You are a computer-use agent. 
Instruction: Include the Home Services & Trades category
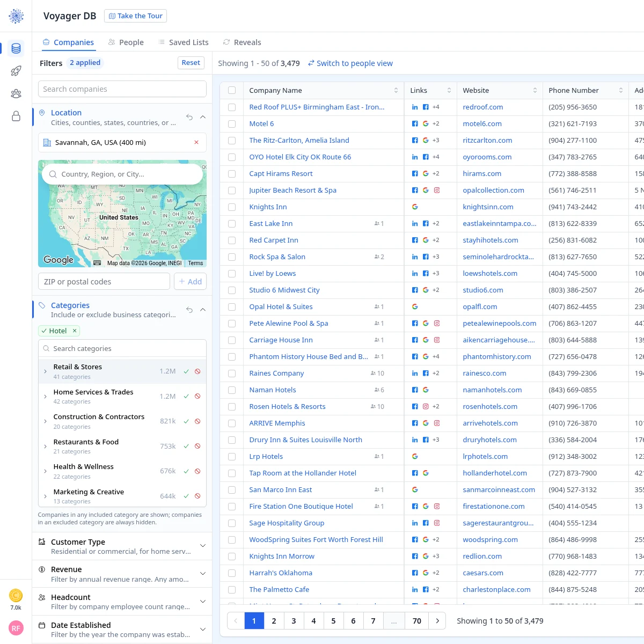coord(186,396)
